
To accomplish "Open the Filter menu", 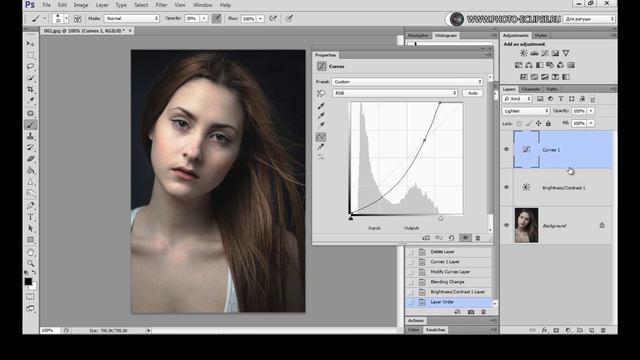I will click(x=161, y=5).
